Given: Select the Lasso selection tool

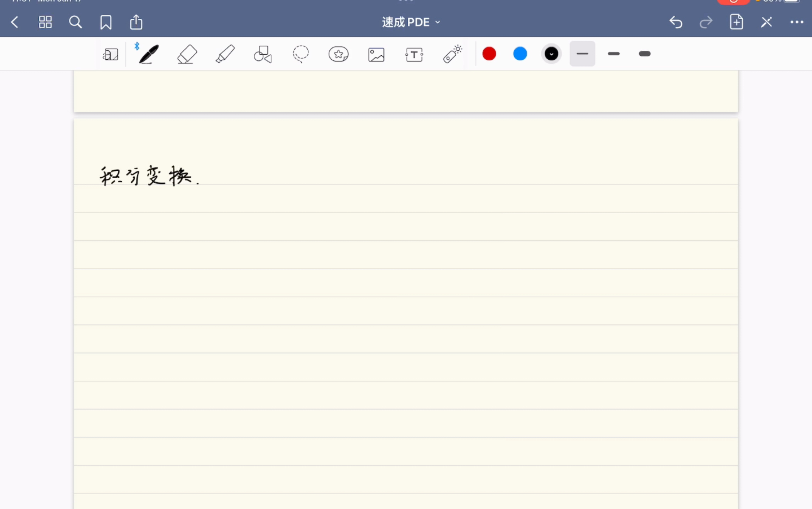Looking at the screenshot, I should pos(301,54).
